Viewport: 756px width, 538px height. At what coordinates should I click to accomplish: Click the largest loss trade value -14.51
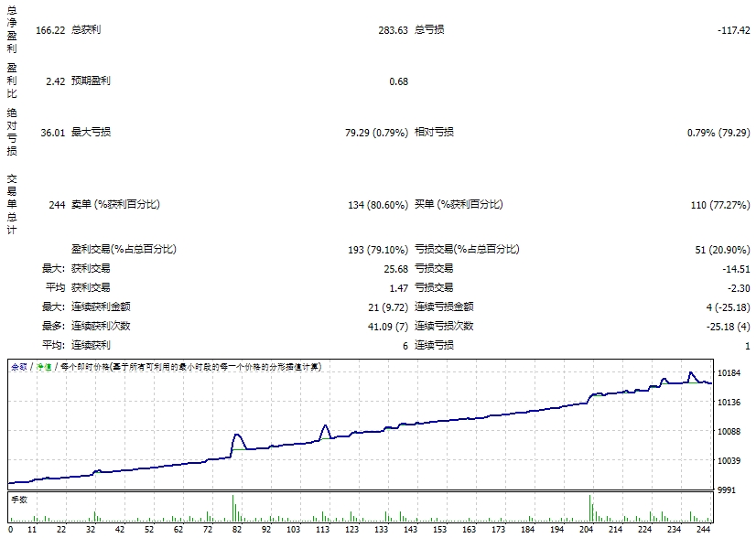tap(735, 269)
